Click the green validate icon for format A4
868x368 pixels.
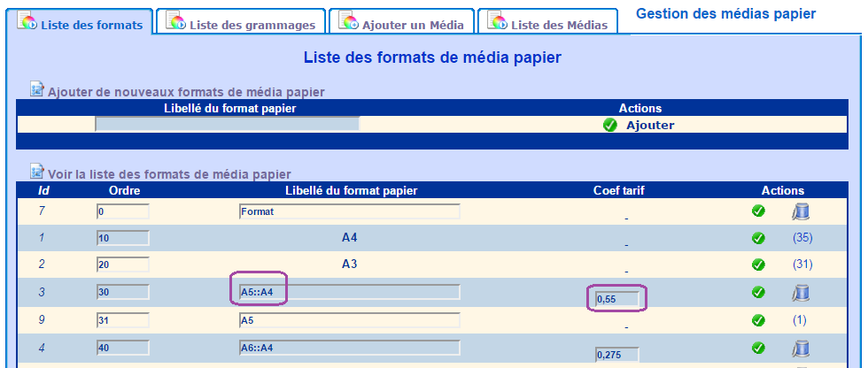pos(758,238)
